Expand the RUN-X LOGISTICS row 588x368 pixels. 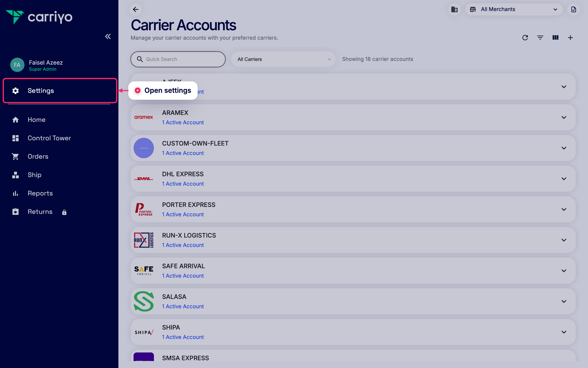click(564, 240)
